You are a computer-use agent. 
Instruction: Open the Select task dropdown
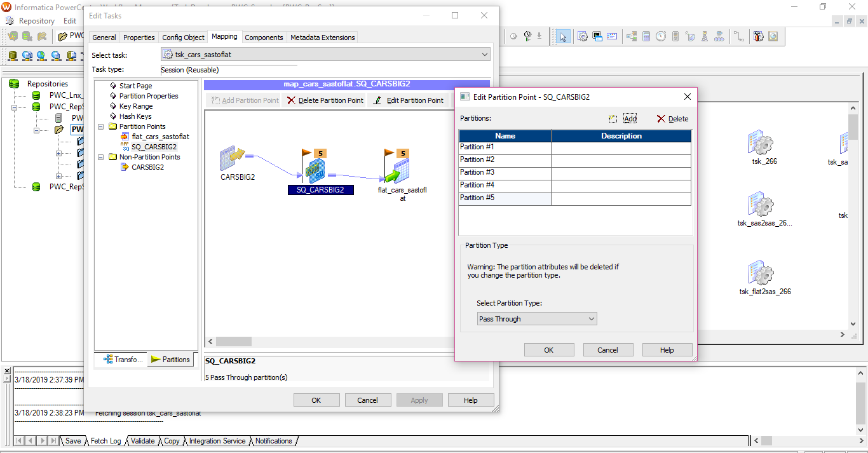pyautogui.click(x=325, y=55)
